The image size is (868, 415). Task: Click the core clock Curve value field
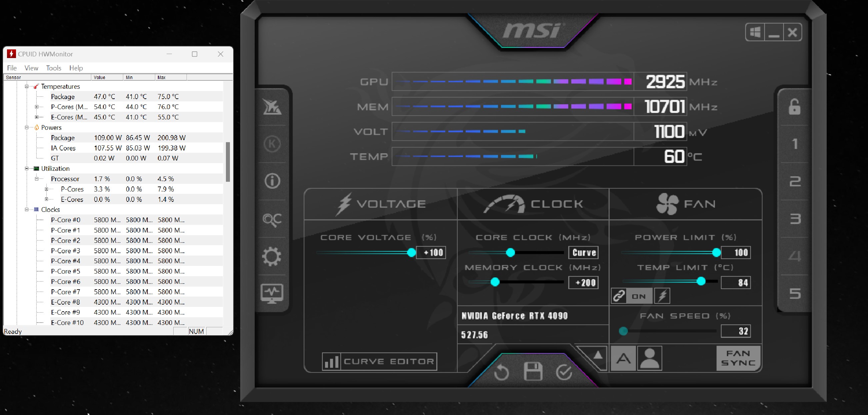(583, 253)
